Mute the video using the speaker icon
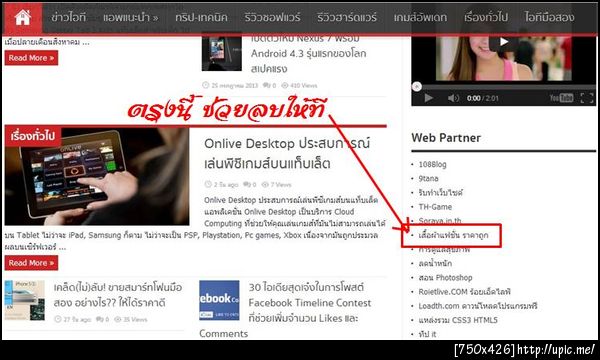Image resolution: width=600 pixels, height=360 pixels. tap(453, 98)
